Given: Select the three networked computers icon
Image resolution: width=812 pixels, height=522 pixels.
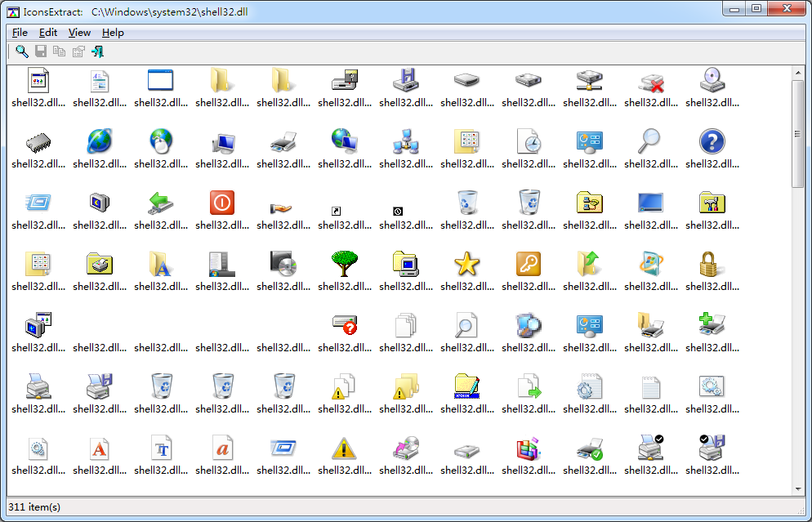Looking at the screenshot, I should click(x=406, y=142).
